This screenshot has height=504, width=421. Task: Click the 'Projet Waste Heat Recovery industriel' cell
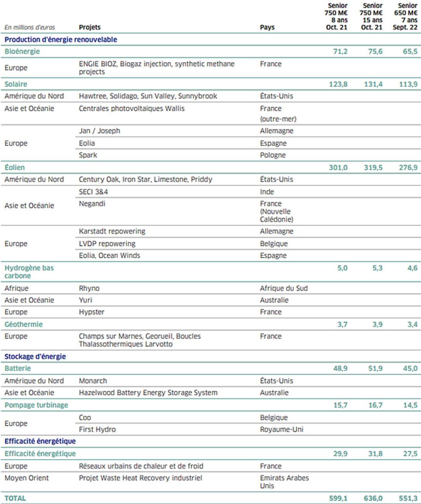(x=140, y=478)
